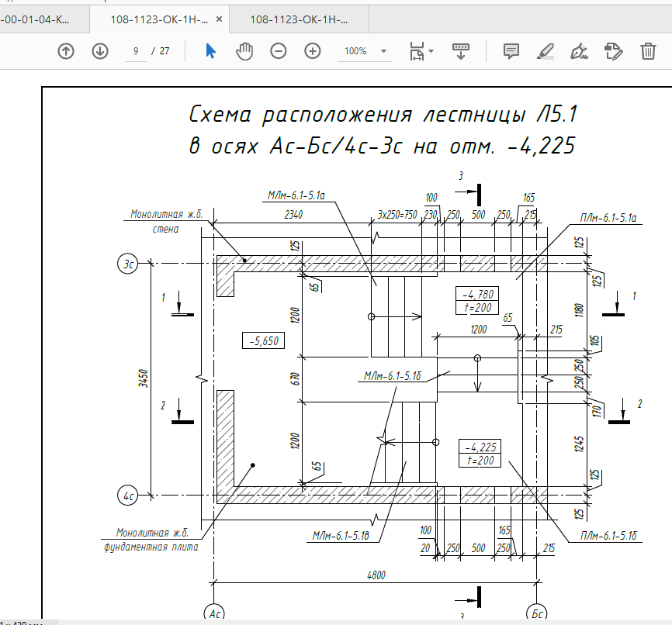The image size is (672, 625).
Task: Click the subtitle 'в осях Ас-Бс/4с-3с на отм. -4,225'
Action: click(x=382, y=146)
